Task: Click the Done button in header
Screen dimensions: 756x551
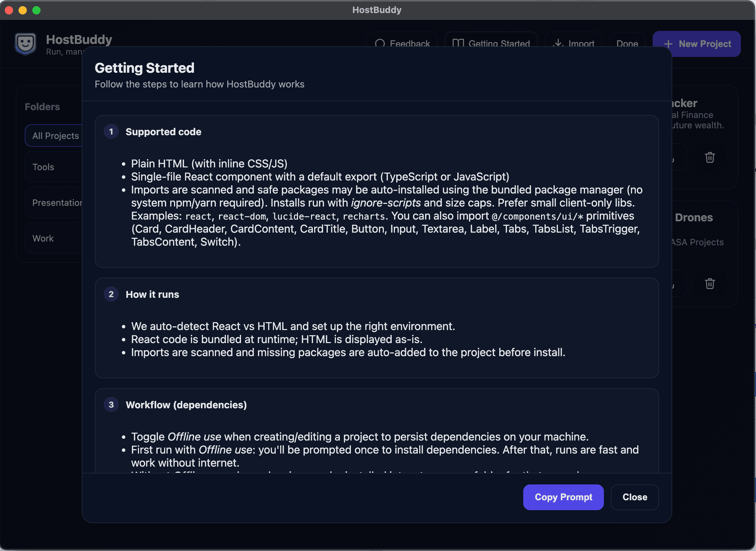Action: 627,44
